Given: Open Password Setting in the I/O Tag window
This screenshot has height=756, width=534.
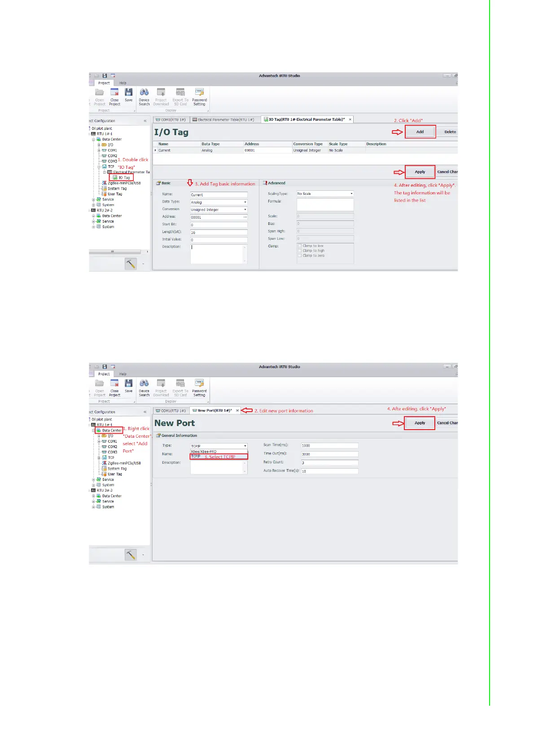Looking at the screenshot, I should pos(199,97).
